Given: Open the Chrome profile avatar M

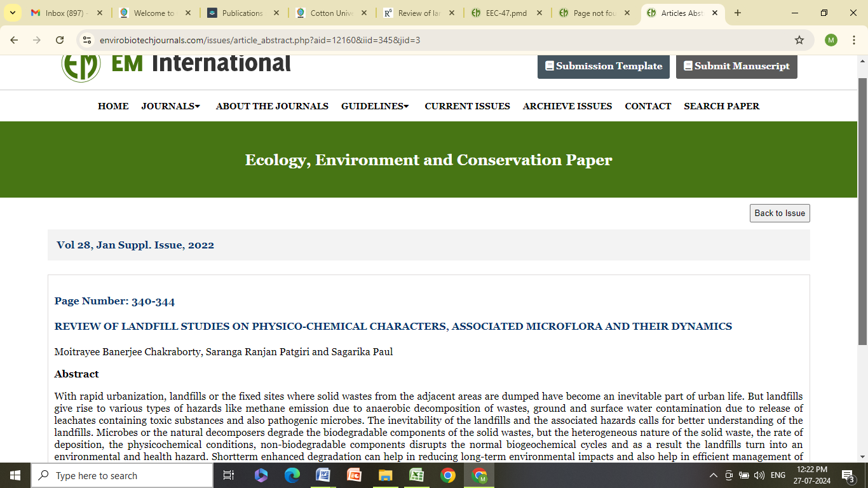Looking at the screenshot, I should [831, 40].
